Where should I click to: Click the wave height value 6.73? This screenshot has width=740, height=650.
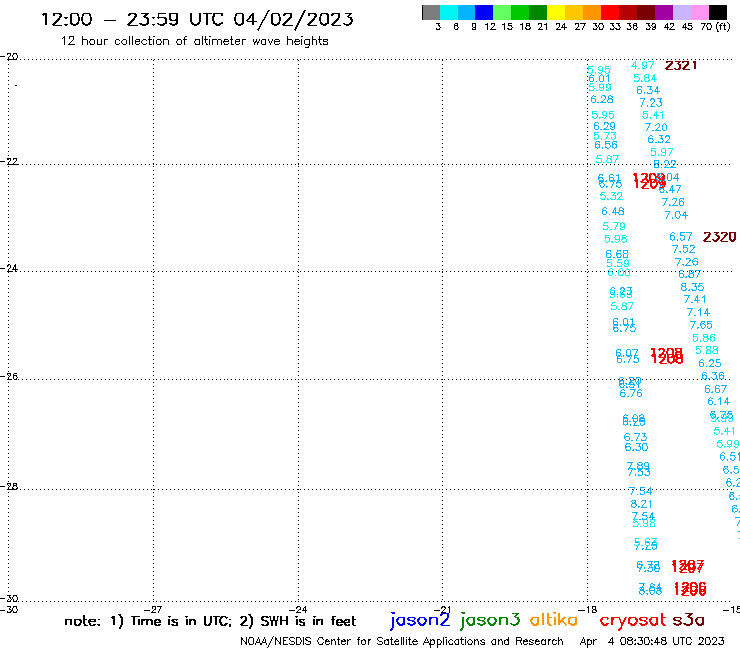[635, 437]
